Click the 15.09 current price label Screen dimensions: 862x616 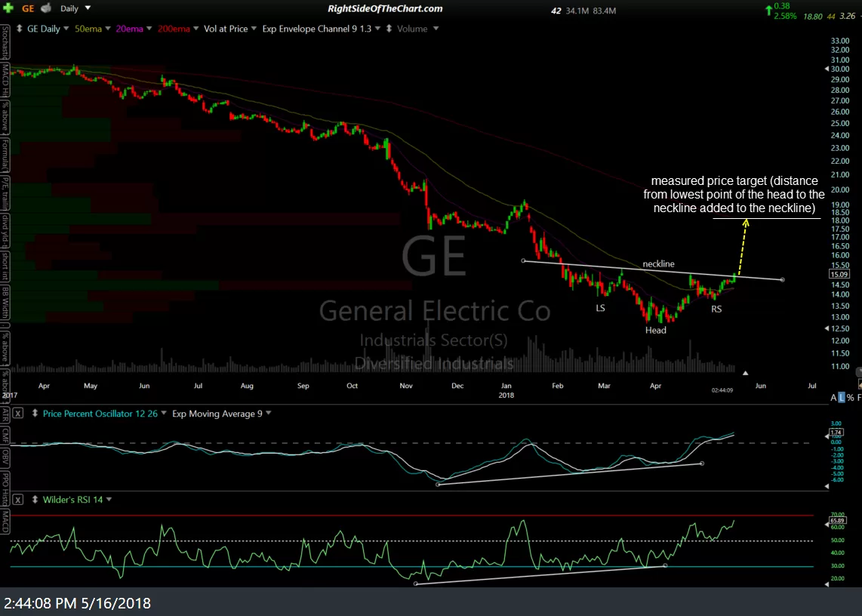click(839, 274)
